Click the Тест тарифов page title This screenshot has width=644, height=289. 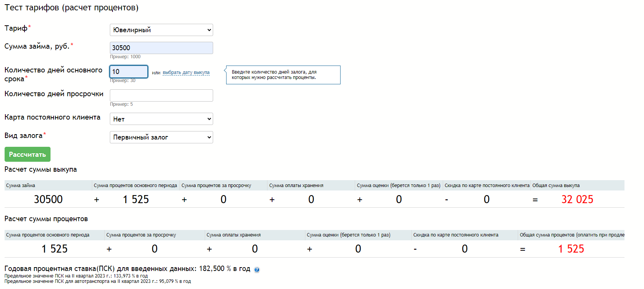tap(72, 8)
